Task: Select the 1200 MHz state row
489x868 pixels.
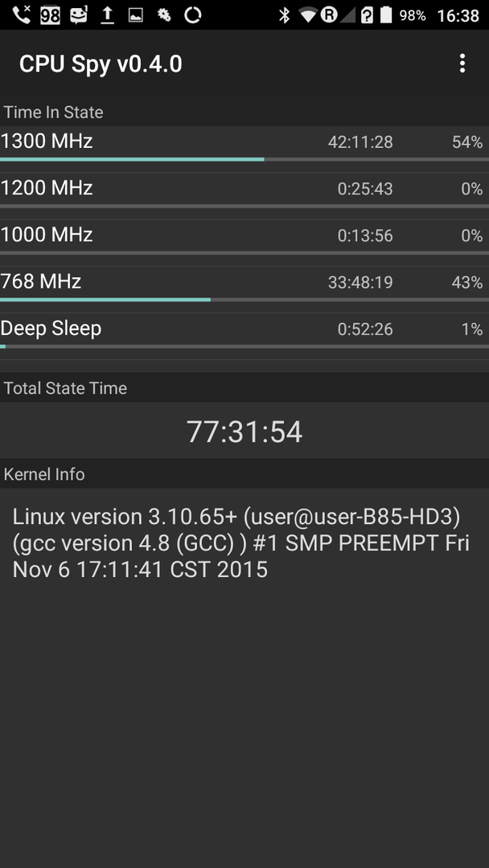Action: pyautogui.click(x=244, y=192)
